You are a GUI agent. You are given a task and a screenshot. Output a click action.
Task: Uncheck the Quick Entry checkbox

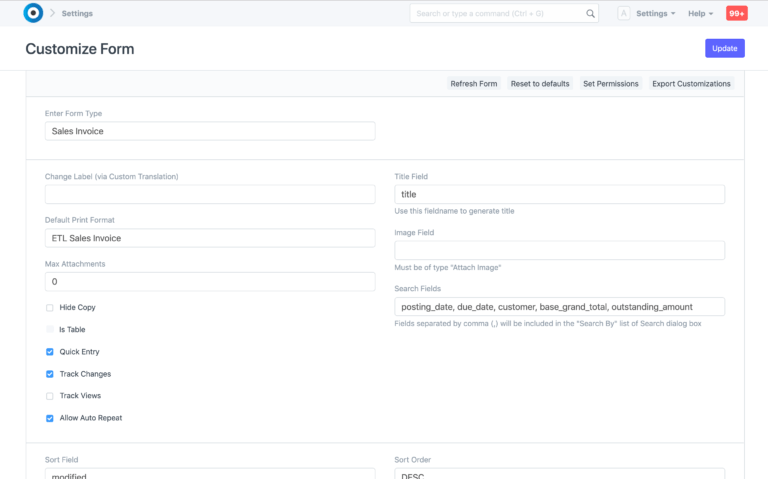(x=50, y=352)
